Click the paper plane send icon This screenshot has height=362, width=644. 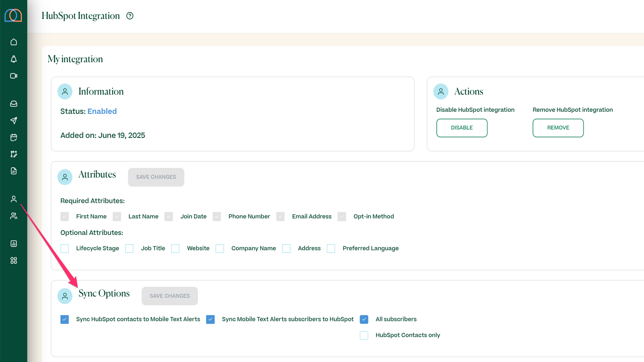14,121
